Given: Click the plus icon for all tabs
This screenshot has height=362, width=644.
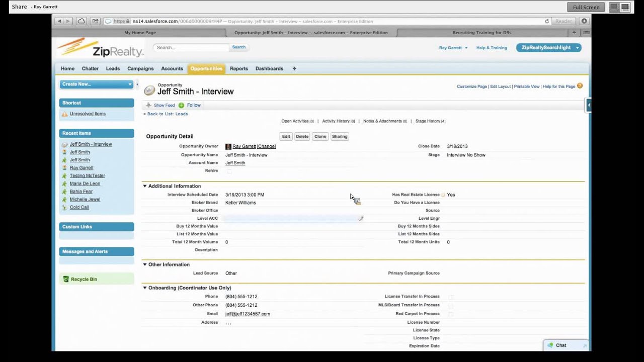Looking at the screenshot, I should pos(294,68).
